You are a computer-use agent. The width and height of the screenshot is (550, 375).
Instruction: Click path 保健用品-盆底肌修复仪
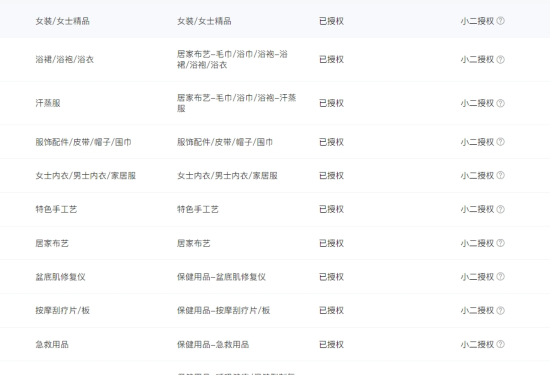[x=221, y=277]
